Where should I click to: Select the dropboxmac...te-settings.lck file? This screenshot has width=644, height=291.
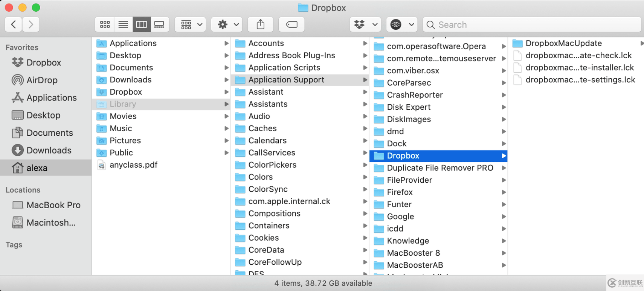[576, 80]
